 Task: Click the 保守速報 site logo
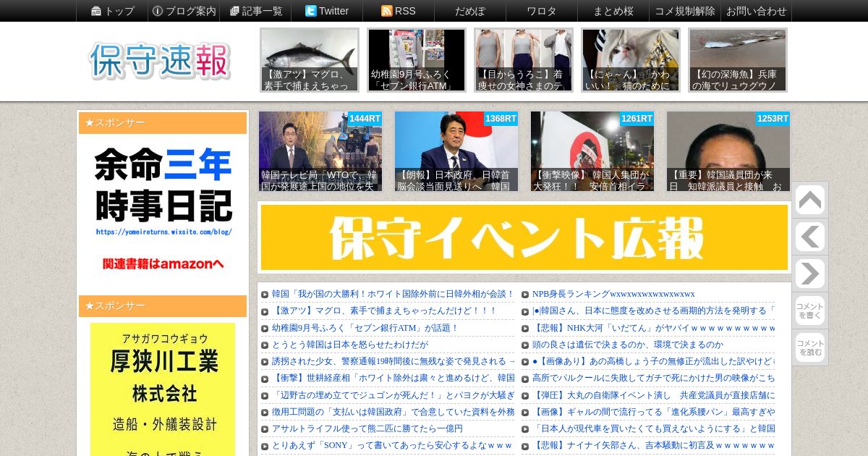point(160,61)
